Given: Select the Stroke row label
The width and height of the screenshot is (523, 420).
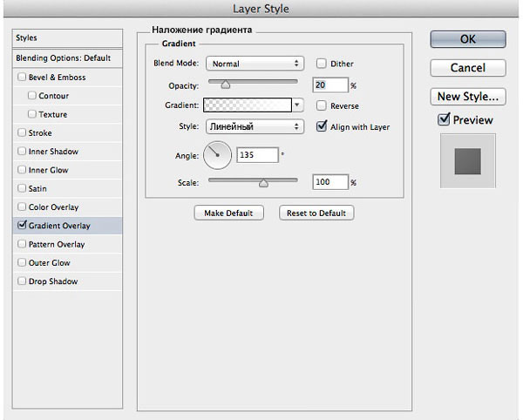Looking at the screenshot, I should pos(40,133).
